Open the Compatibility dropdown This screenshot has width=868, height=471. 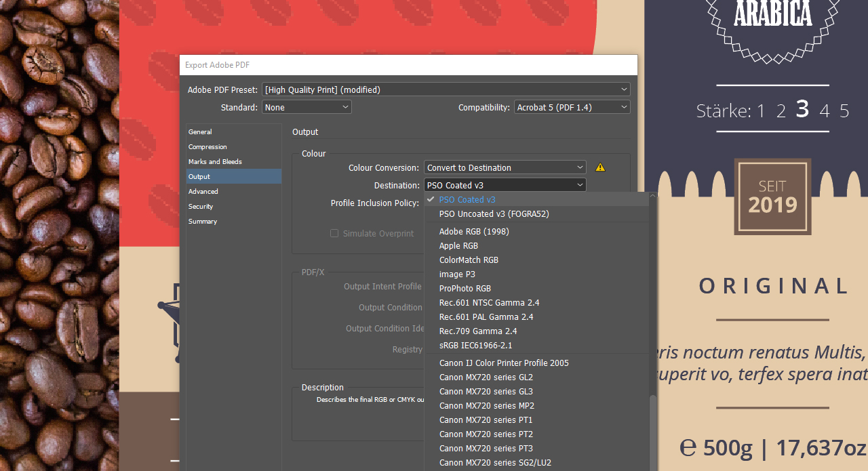click(572, 107)
